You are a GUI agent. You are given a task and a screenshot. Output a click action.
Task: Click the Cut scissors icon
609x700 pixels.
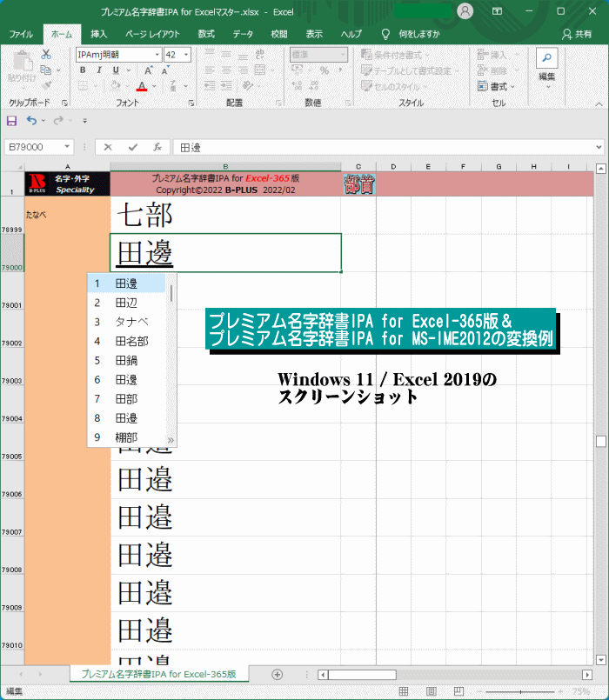tap(46, 54)
